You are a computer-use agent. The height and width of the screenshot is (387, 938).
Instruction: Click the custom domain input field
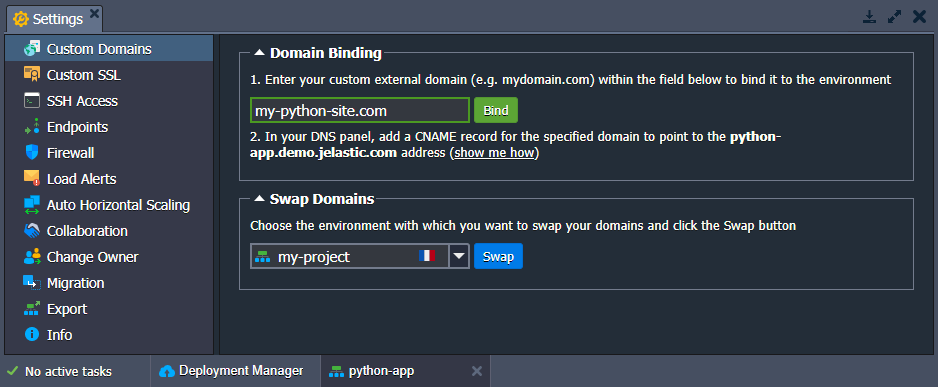tap(360, 110)
